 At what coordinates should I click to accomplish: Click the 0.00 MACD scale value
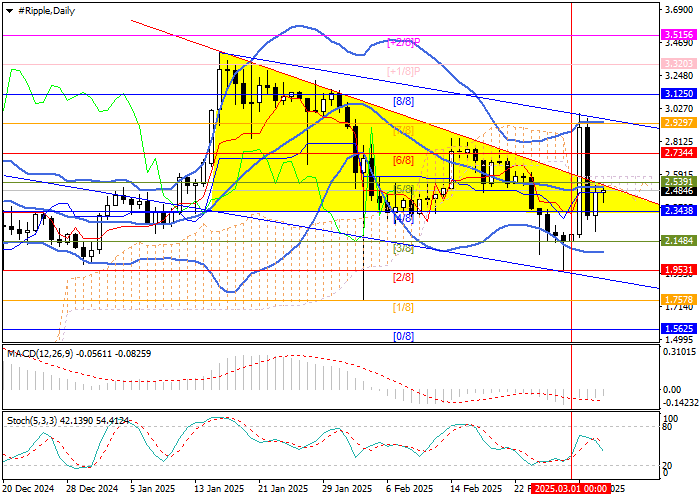672,390
